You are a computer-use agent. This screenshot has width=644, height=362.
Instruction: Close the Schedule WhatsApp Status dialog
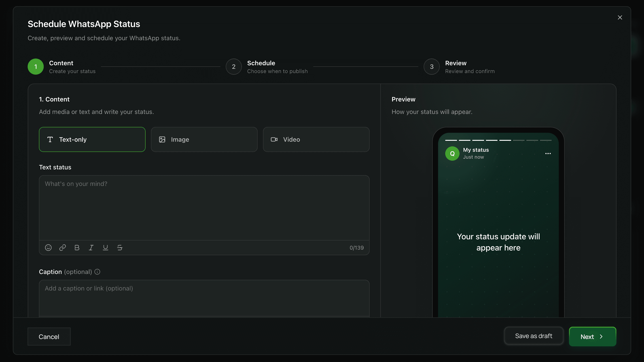coord(620,17)
